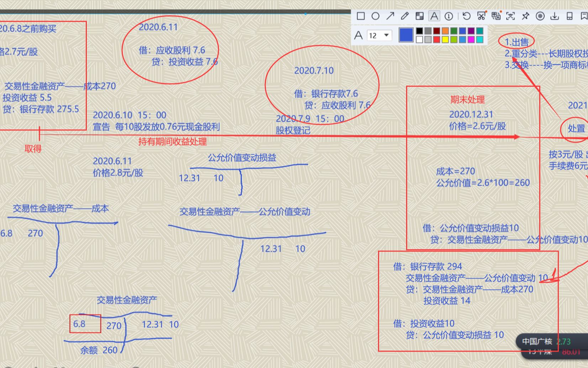Open the 中国广核 stock ticker widget
588x368 pixels.
click(x=552, y=342)
